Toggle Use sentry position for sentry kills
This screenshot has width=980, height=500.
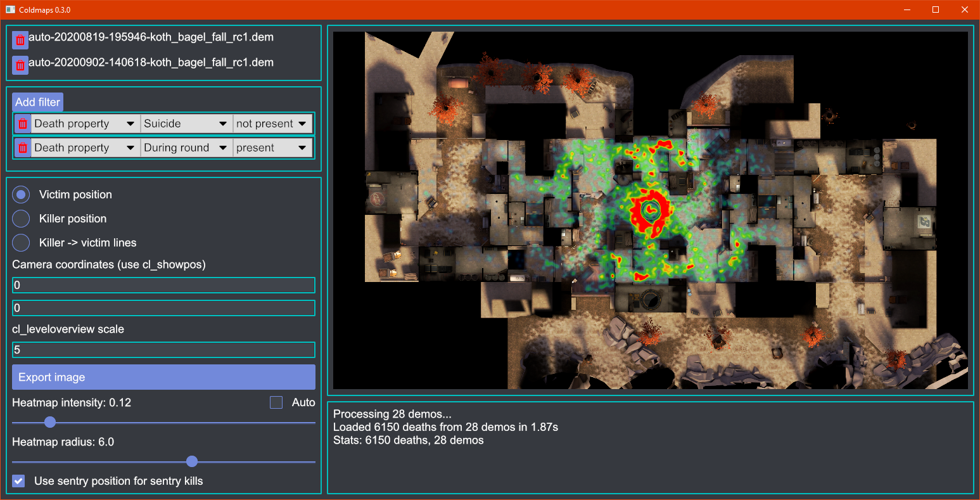point(19,481)
